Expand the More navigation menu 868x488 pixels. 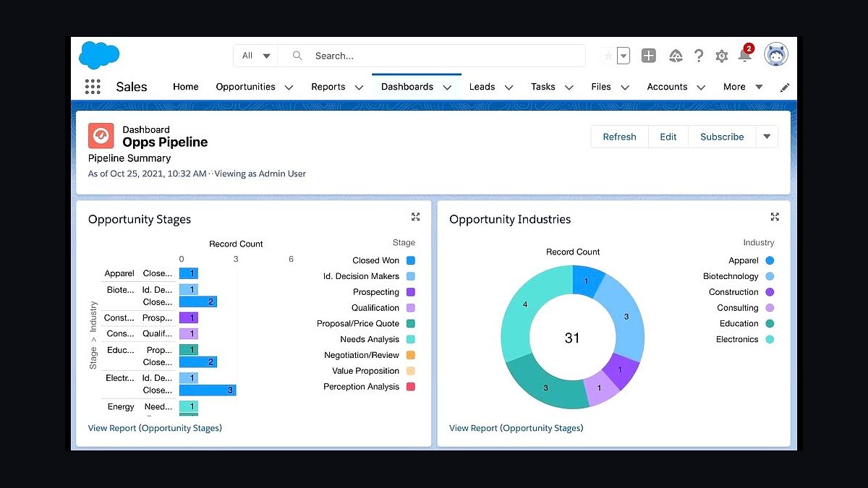[743, 87]
